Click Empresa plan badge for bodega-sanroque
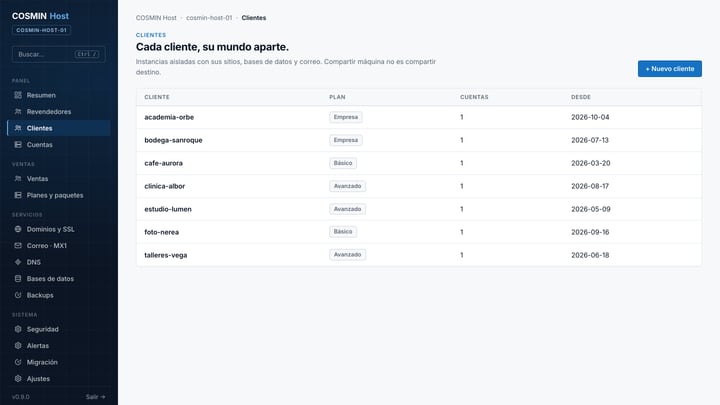The width and height of the screenshot is (720, 405). tap(346, 140)
